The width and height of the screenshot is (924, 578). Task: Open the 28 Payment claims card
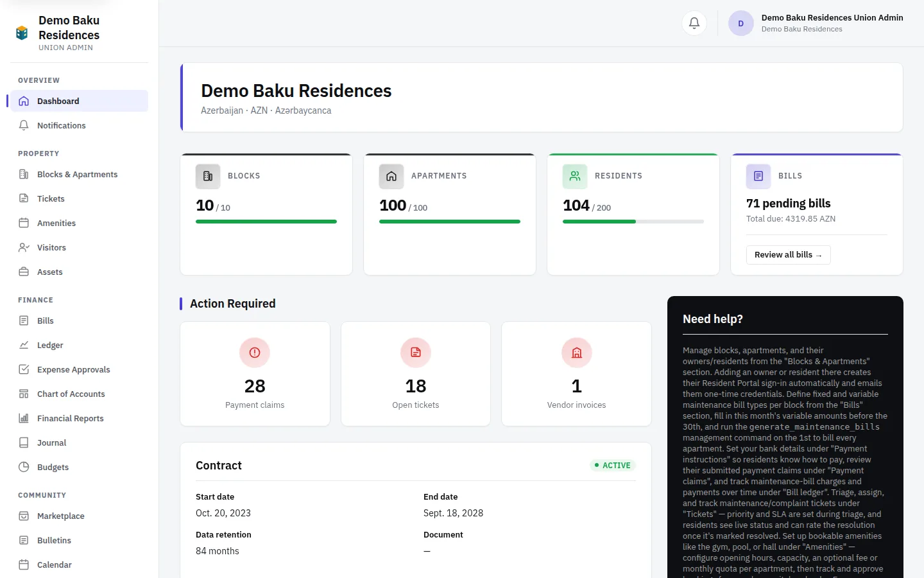(255, 374)
